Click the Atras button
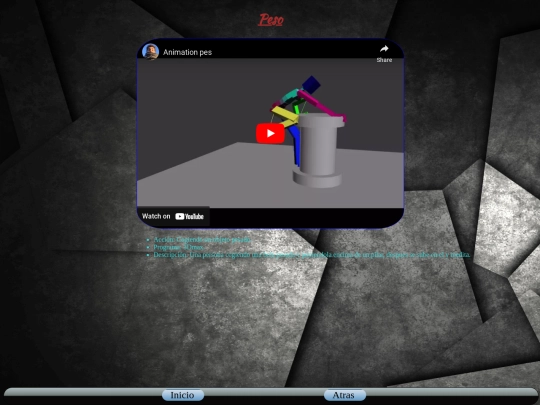540x405 pixels. pos(344,395)
